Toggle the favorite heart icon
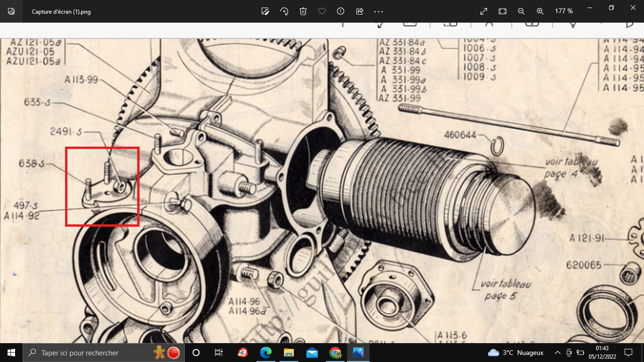Viewport: 644px width, 362px height. (x=322, y=11)
